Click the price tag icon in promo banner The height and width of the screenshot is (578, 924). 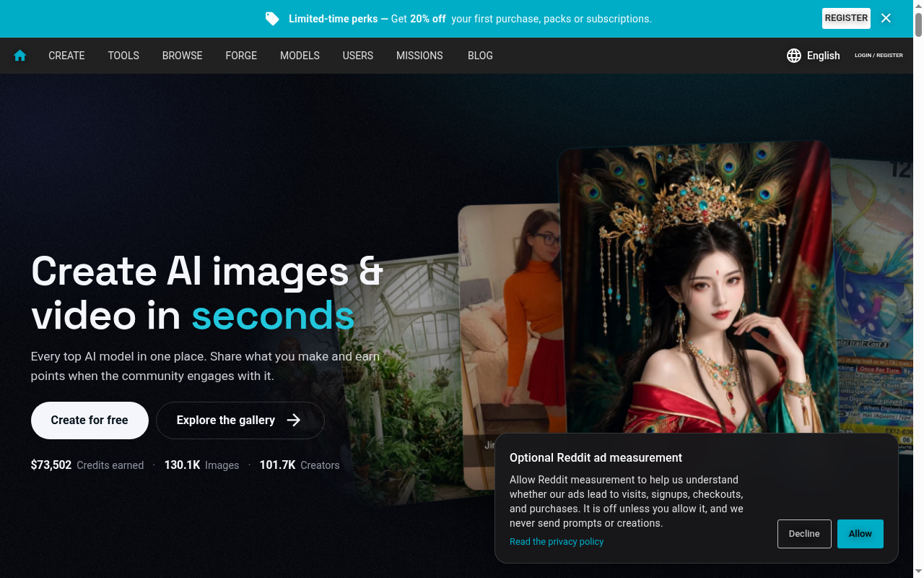point(272,19)
